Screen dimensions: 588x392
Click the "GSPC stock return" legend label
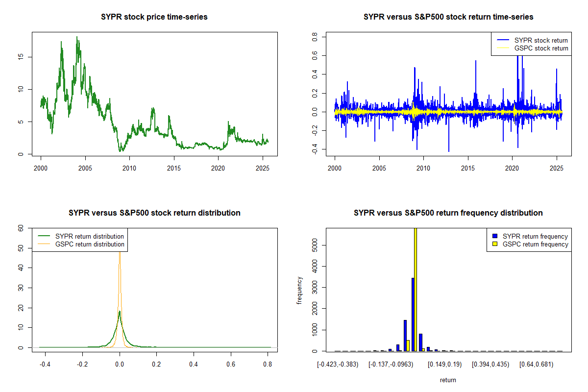click(x=541, y=48)
